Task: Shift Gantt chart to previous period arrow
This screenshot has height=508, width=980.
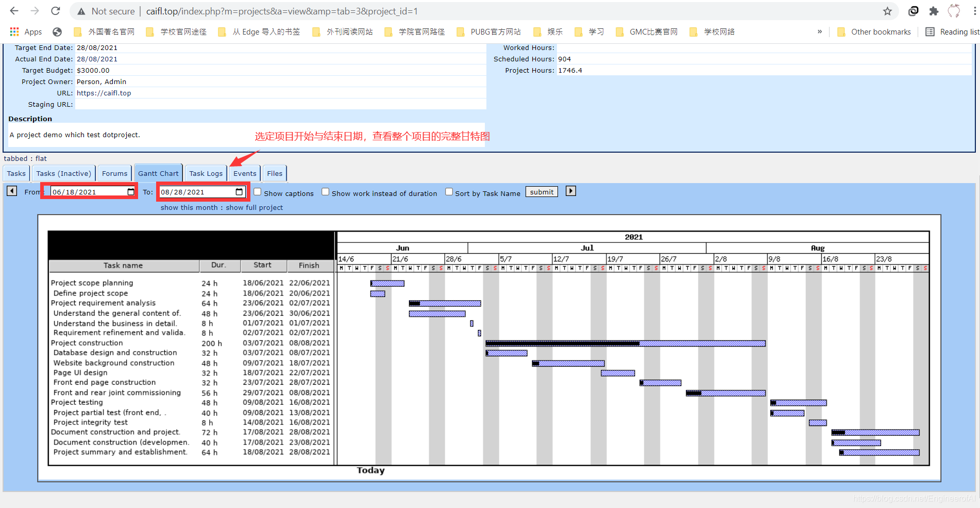Action: pyautogui.click(x=12, y=191)
